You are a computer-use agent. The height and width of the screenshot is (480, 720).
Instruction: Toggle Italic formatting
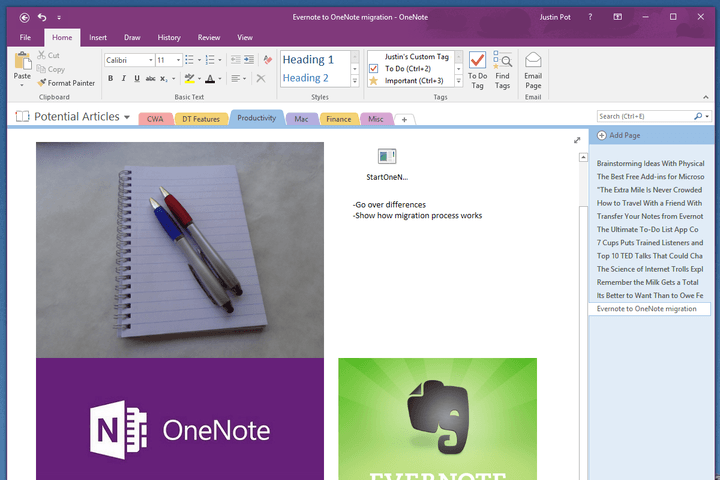pyautogui.click(x=124, y=79)
